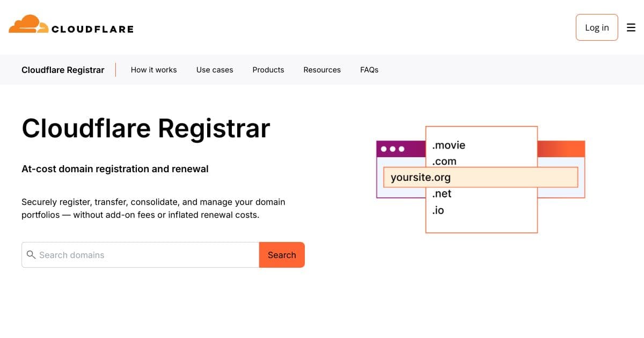Navigate to Use cases
Viewport: 644px width, 338px height.
click(x=215, y=70)
